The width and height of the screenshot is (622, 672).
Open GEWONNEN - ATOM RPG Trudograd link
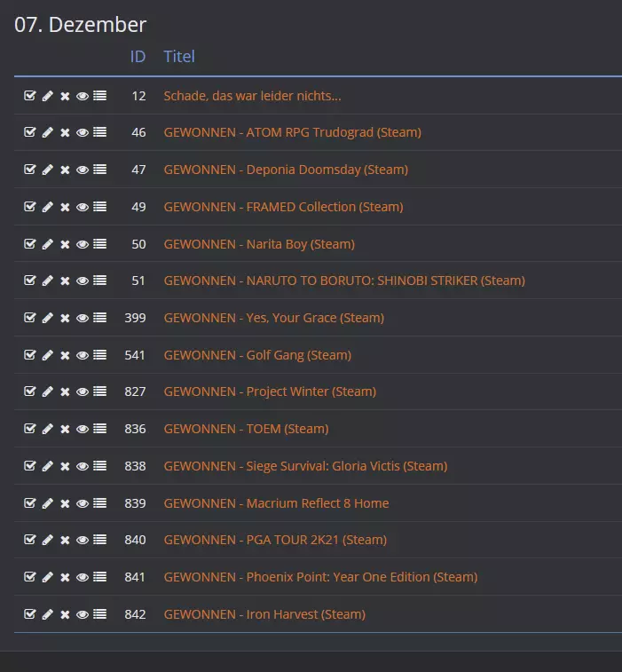point(292,132)
